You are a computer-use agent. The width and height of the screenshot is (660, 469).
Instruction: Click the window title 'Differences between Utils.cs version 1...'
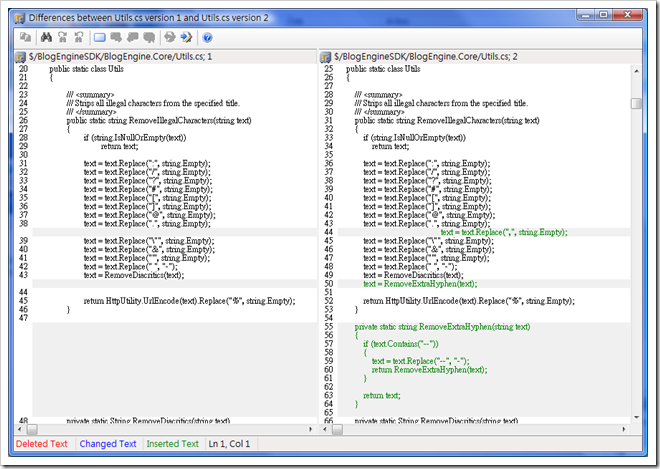pos(148,18)
